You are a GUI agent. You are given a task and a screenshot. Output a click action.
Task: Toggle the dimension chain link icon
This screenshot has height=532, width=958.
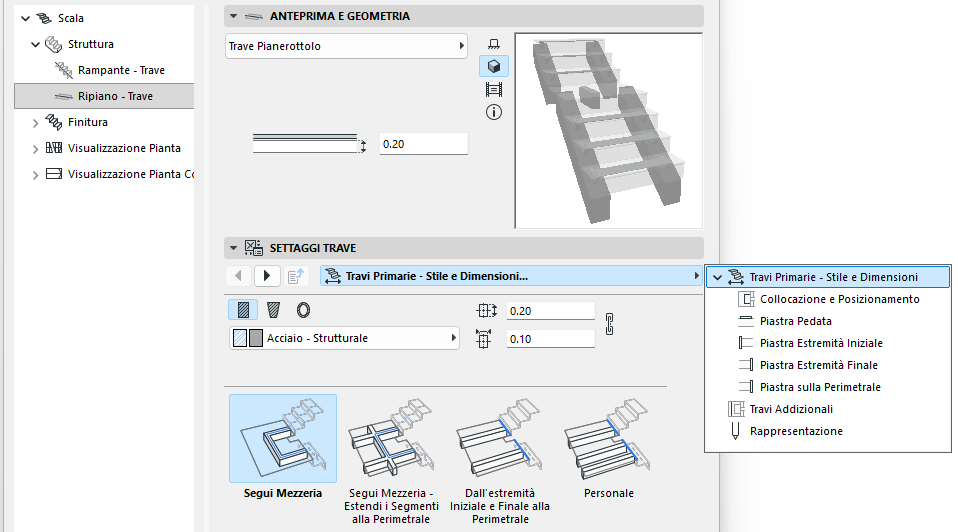tap(609, 324)
